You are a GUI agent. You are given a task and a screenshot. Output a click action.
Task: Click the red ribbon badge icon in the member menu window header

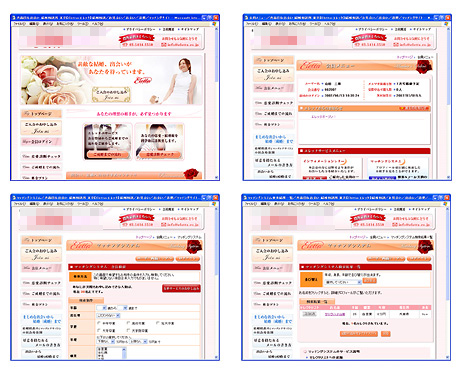(368, 38)
